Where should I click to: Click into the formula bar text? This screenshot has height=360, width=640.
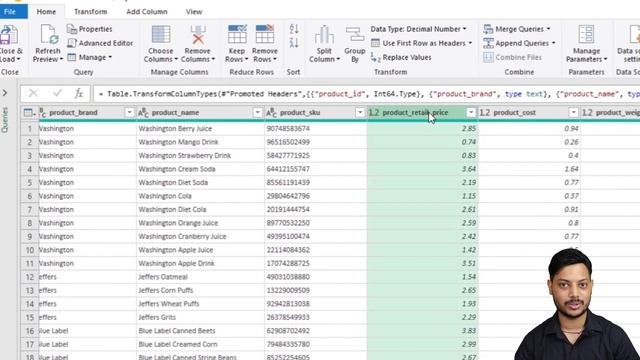367,94
